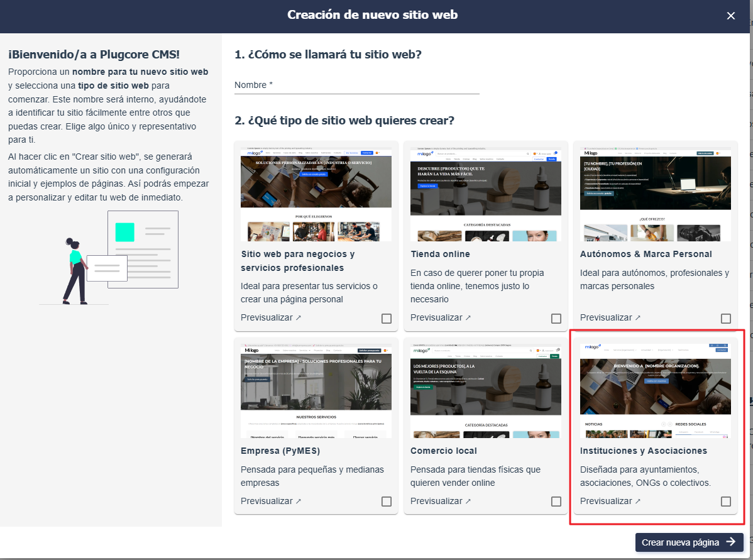The image size is (753, 560).
Task: Check the Autónomos & Marca Personal checkbox
Action: pos(726,318)
